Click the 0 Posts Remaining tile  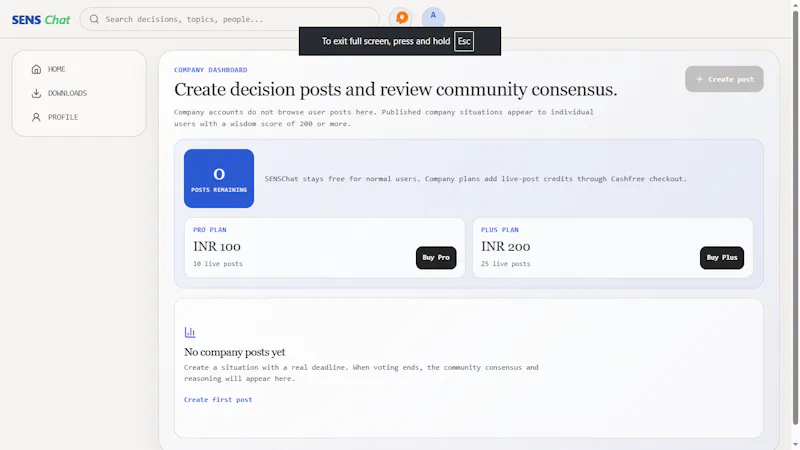coord(219,179)
